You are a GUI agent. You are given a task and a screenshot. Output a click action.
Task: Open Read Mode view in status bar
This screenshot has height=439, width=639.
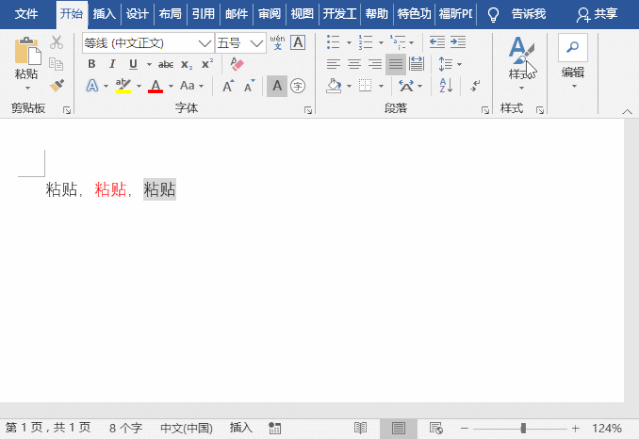360,428
